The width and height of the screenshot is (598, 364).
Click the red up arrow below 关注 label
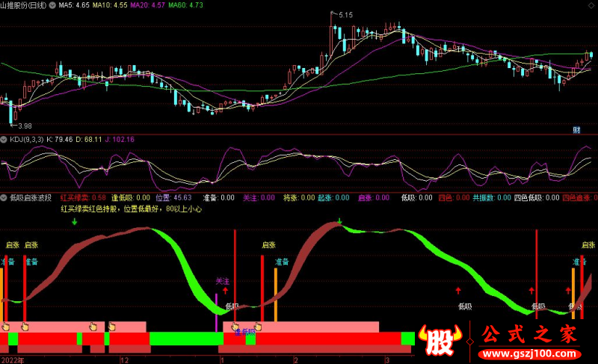[226, 291]
